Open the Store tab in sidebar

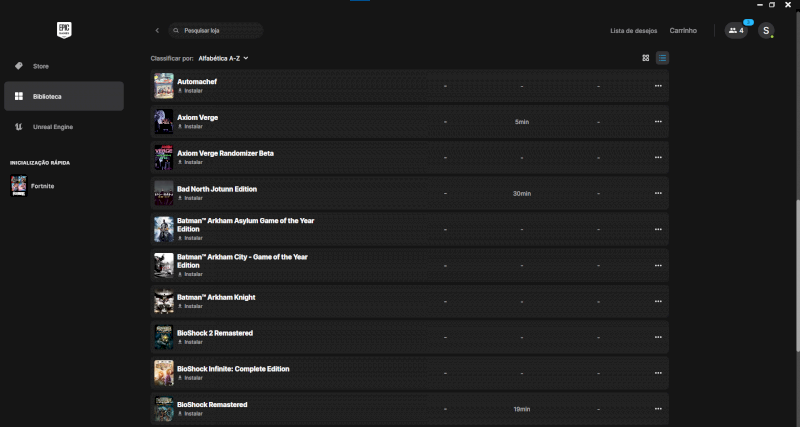(x=41, y=66)
